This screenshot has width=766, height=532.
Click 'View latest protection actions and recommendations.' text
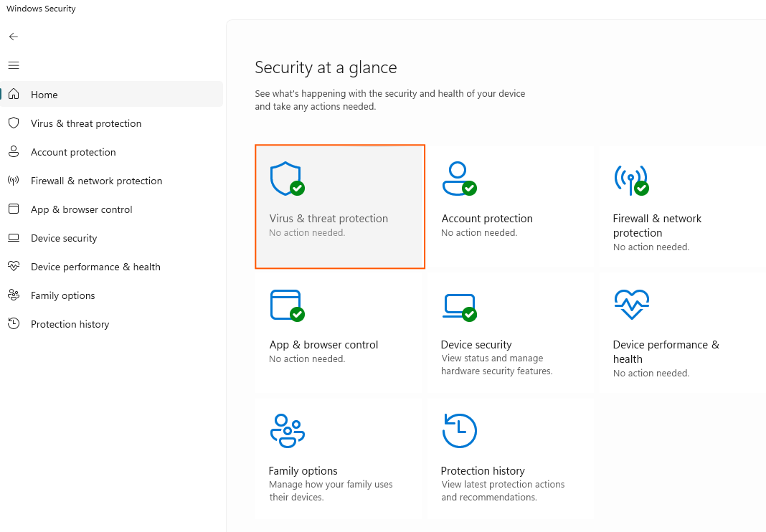503,491
